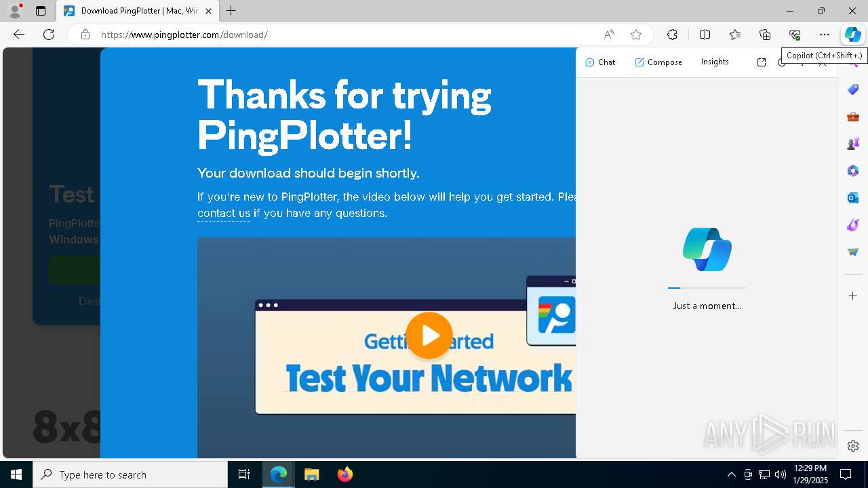Open the Games chess sidebar icon
Image resolution: width=868 pixels, height=488 pixels.
click(853, 144)
